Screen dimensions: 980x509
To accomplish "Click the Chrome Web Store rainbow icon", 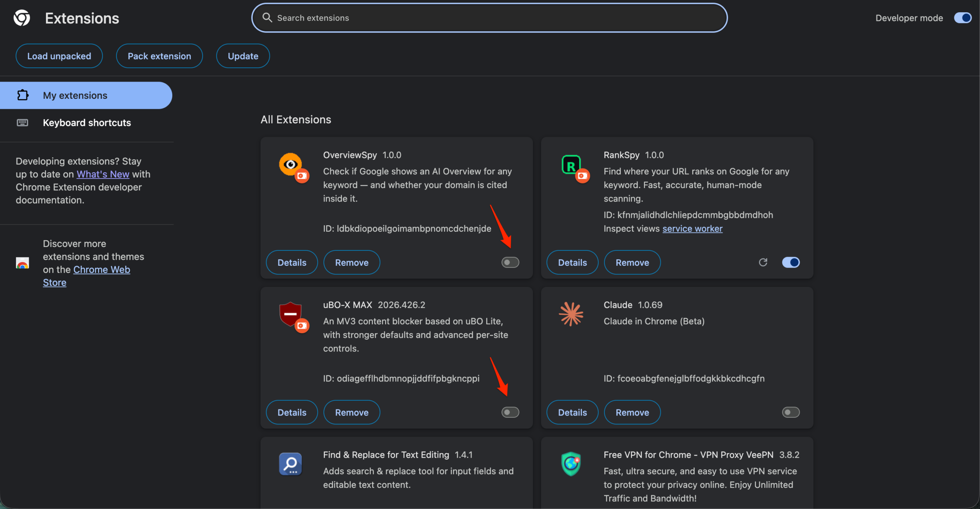I will pyautogui.click(x=23, y=263).
